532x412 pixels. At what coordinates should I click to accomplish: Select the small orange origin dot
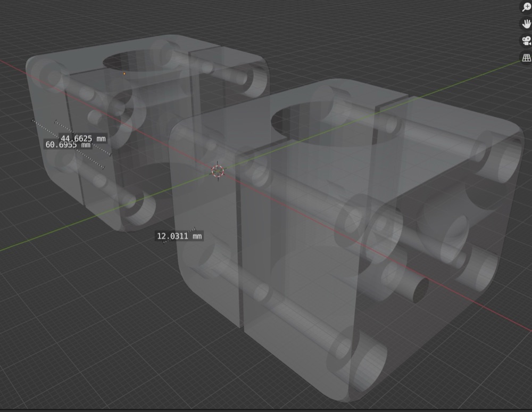[x=124, y=73]
